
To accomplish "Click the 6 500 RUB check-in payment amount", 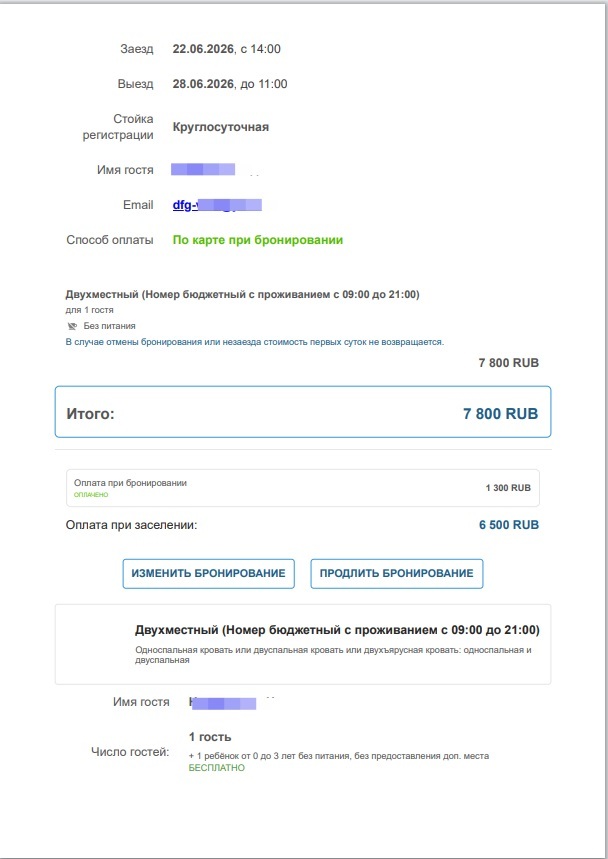I will (509, 525).
